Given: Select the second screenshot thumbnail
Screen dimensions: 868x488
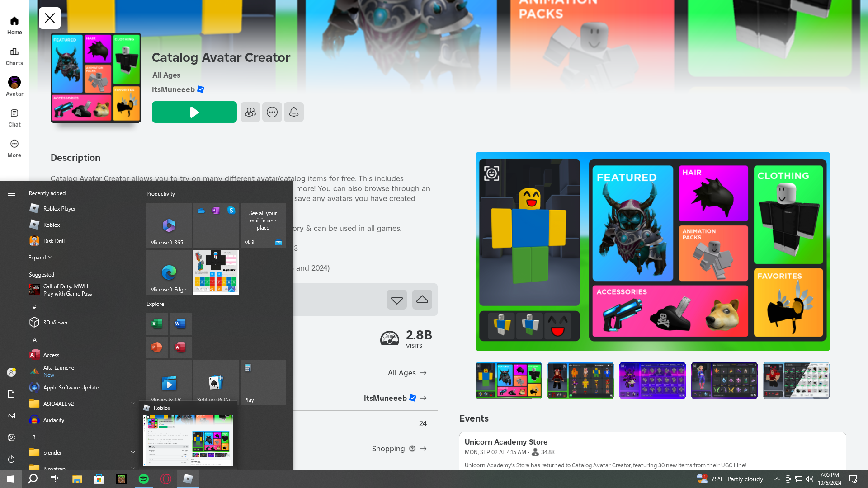Looking at the screenshot, I should [x=580, y=380].
